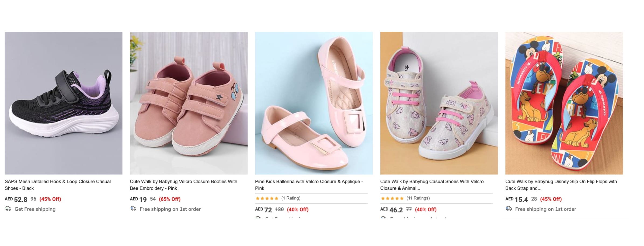
Task: Click the shipping truck icon under Disney flip flops
Action: coord(509,209)
